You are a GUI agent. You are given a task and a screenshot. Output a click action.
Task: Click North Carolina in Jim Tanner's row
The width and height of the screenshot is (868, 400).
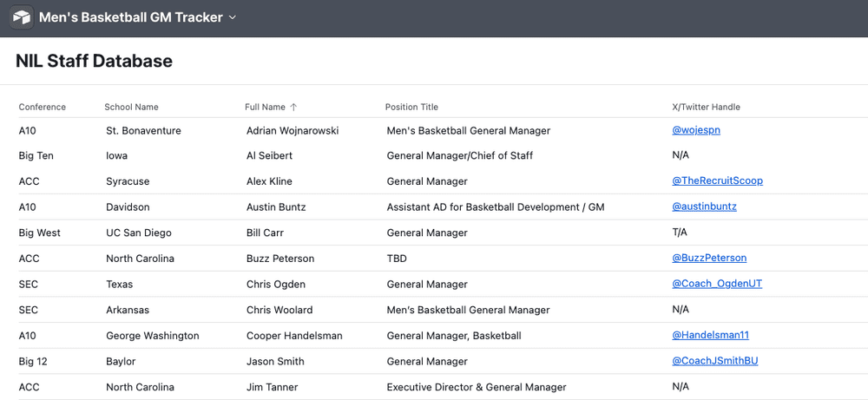[140, 387]
